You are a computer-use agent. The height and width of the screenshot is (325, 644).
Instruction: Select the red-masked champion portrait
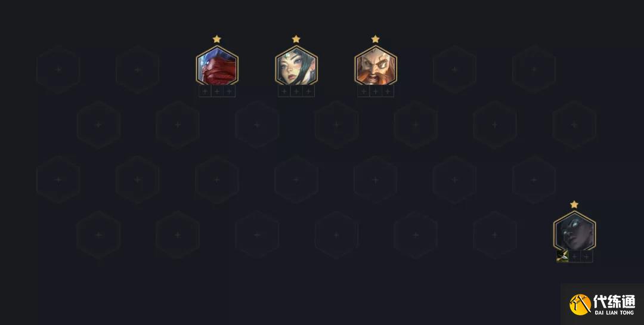click(217, 66)
